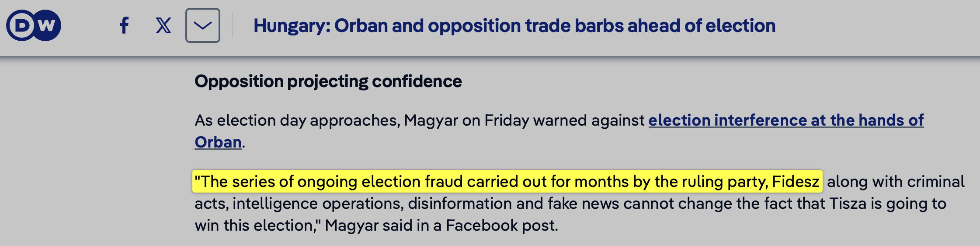This screenshot has width=980, height=246.
Task: Click the text "Magyar said in a Facebook post"
Action: (441, 225)
